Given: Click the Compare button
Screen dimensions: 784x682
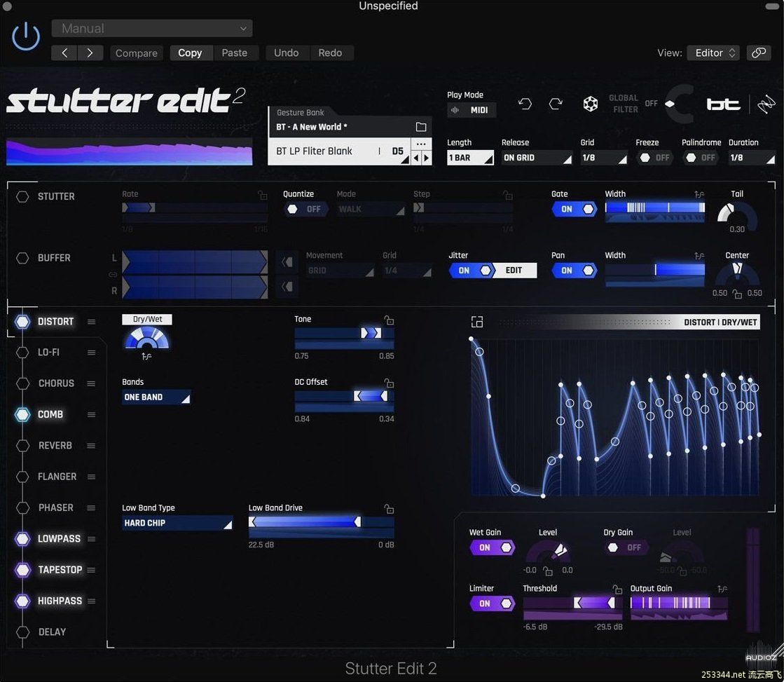Looking at the screenshot, I should click(x=136, y=53).
